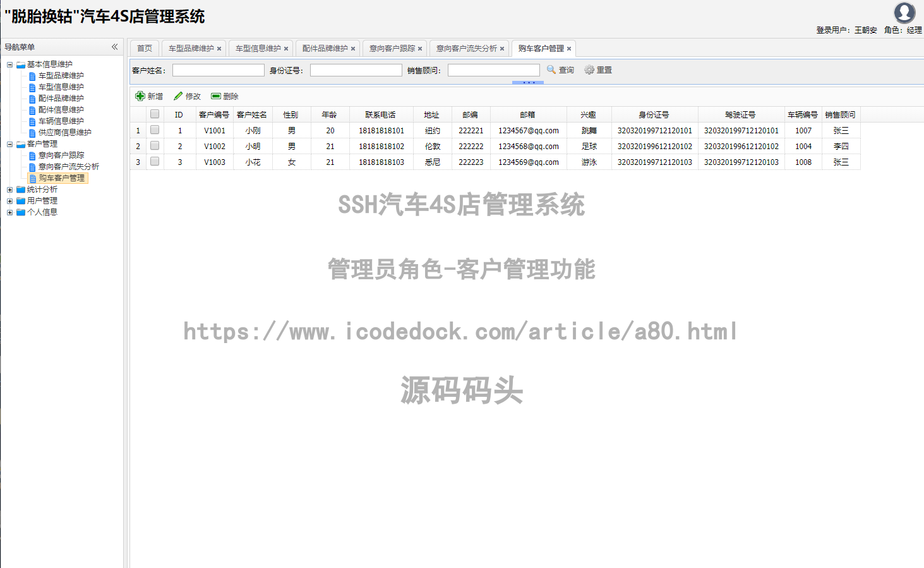Viewport: 924px width, 568px height.
Task: Click the pencil edit icon in toolbar
Action: point(178,96)
